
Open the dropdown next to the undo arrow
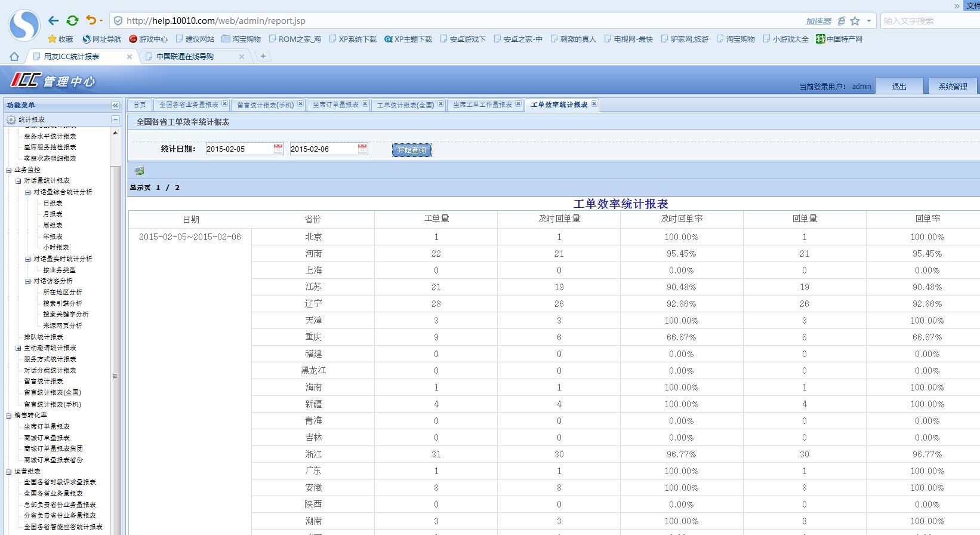point(101,21)
